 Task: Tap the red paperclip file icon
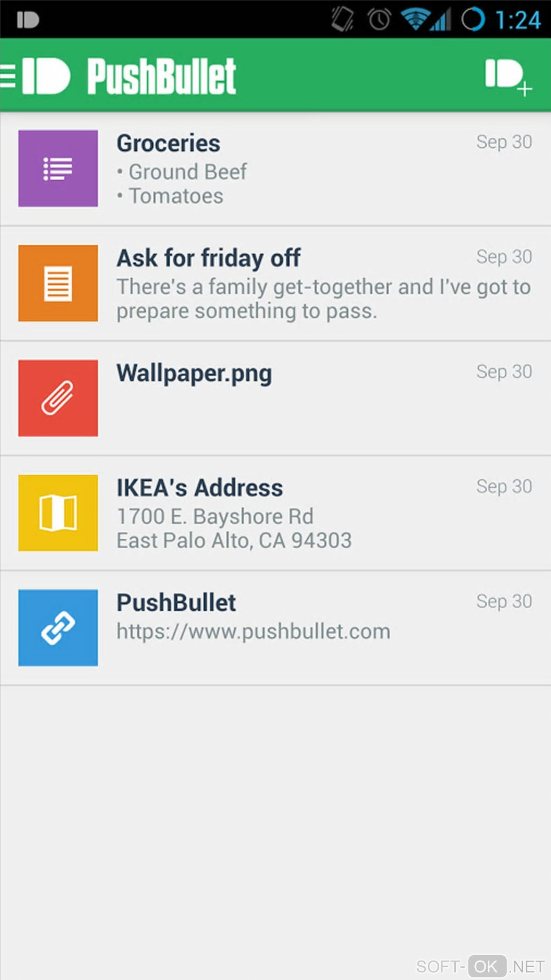pyautogui.click(x=58, y=398)
